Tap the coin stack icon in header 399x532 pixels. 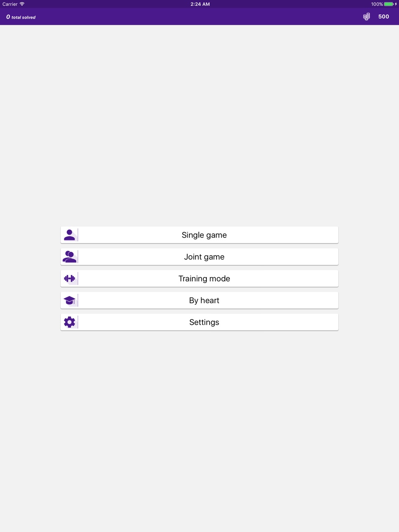366,16
